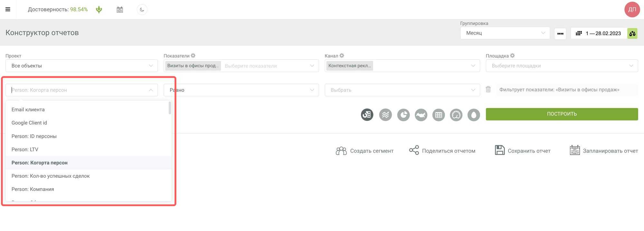Open settings gear next to Показатели
Viewport: 644px width, 231px height.
(193, 56)
